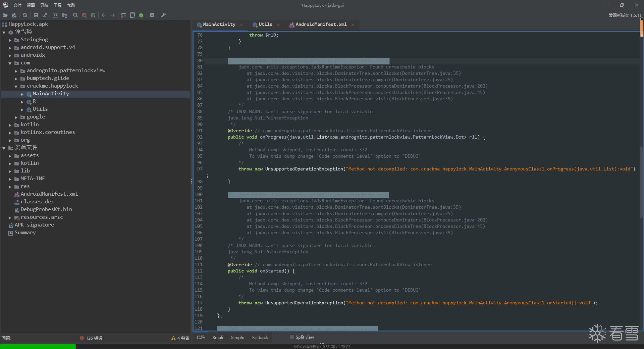This screenshot has height=349, width=644.
Task: Click the save project floppy icon
Action: click(36, 15)
